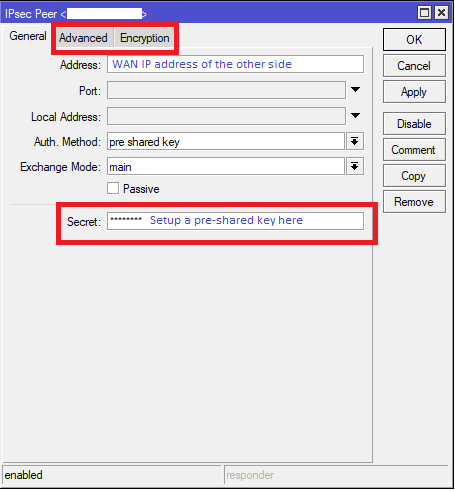This screenshot has height=492, width=455.
Task: Focus the Address input field
Action: (x=235, y=64)
